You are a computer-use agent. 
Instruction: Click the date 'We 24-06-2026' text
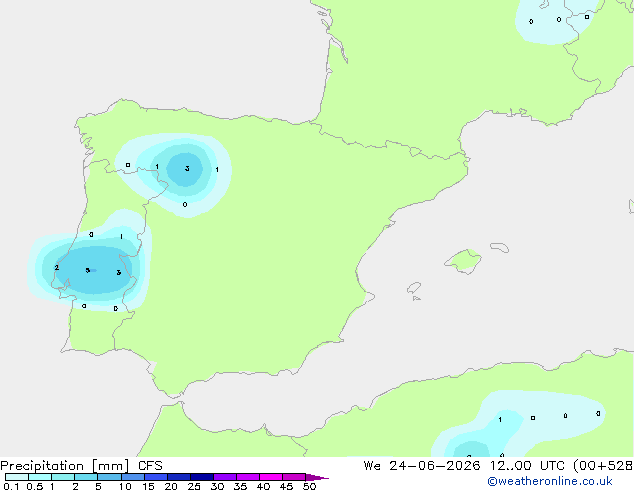point(422,466)
